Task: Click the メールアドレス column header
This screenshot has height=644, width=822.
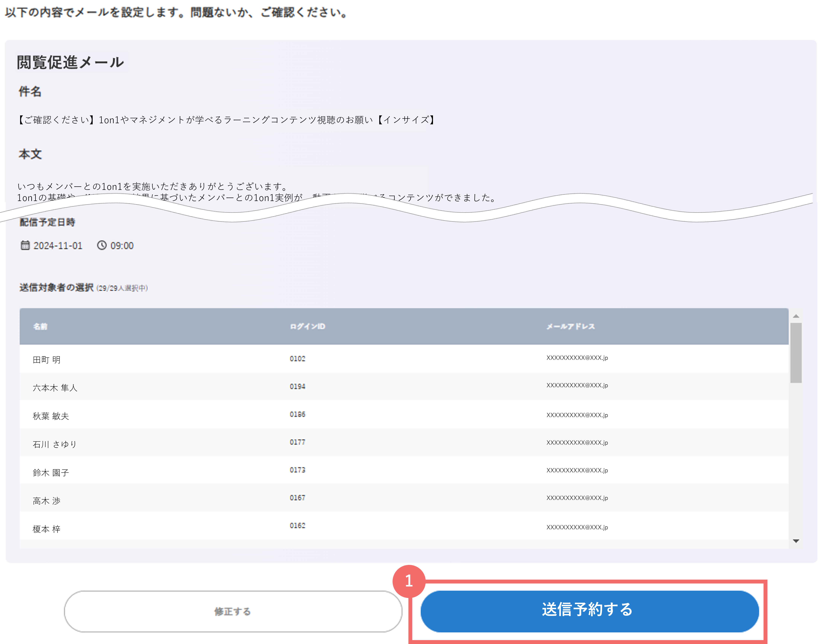Action: point(570,326)
